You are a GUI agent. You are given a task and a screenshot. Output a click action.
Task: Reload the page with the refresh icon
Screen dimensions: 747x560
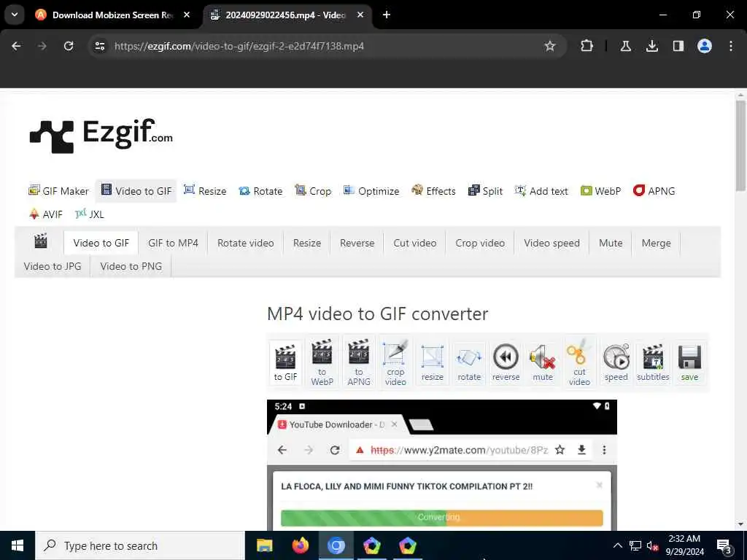point(69,46)
